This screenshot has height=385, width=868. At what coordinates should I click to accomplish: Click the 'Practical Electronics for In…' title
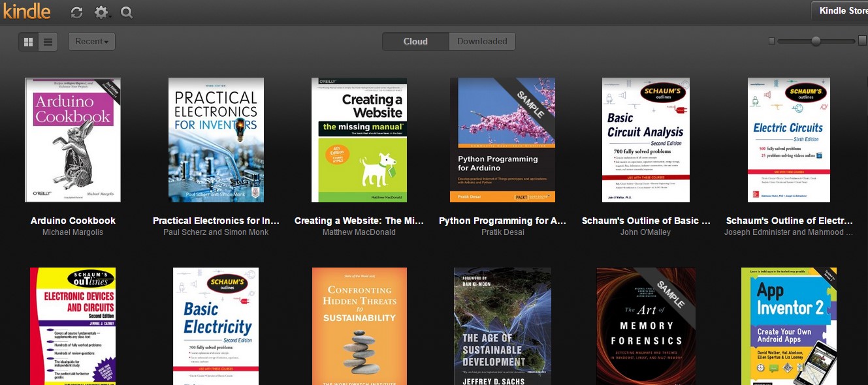click(x=216, y=221)
